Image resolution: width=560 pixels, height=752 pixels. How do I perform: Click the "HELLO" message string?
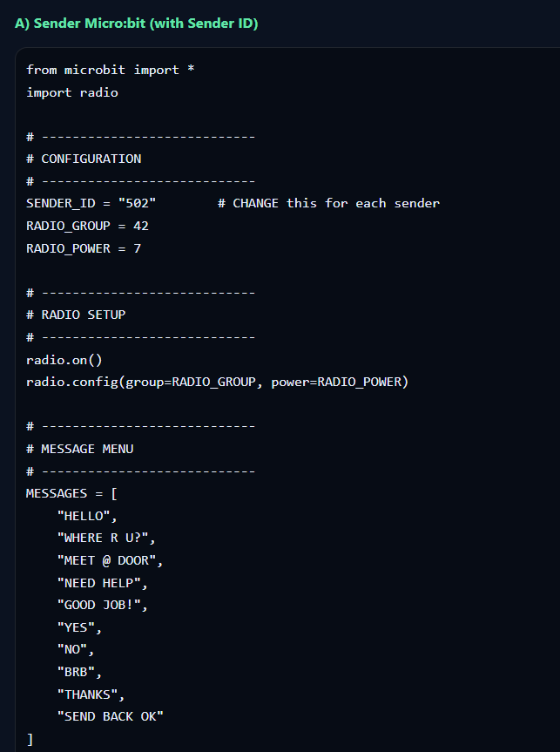[x=86, y=516]
